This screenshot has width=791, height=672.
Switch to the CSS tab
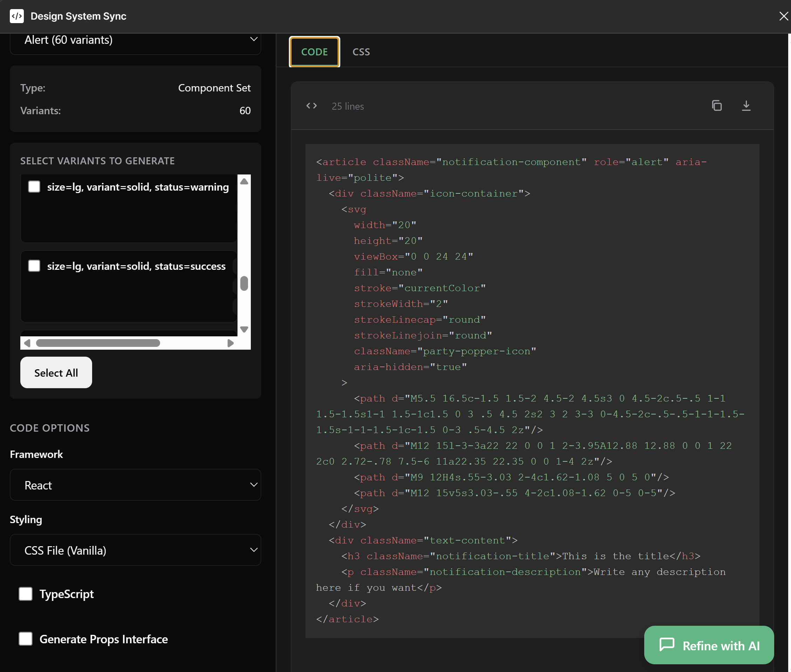(360, 52)
